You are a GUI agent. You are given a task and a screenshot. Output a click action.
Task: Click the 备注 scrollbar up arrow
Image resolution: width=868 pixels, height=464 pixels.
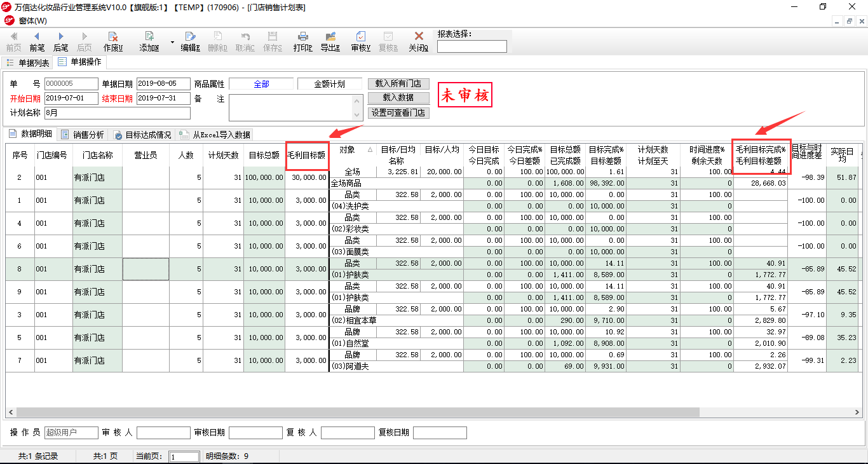click(358, 100)
